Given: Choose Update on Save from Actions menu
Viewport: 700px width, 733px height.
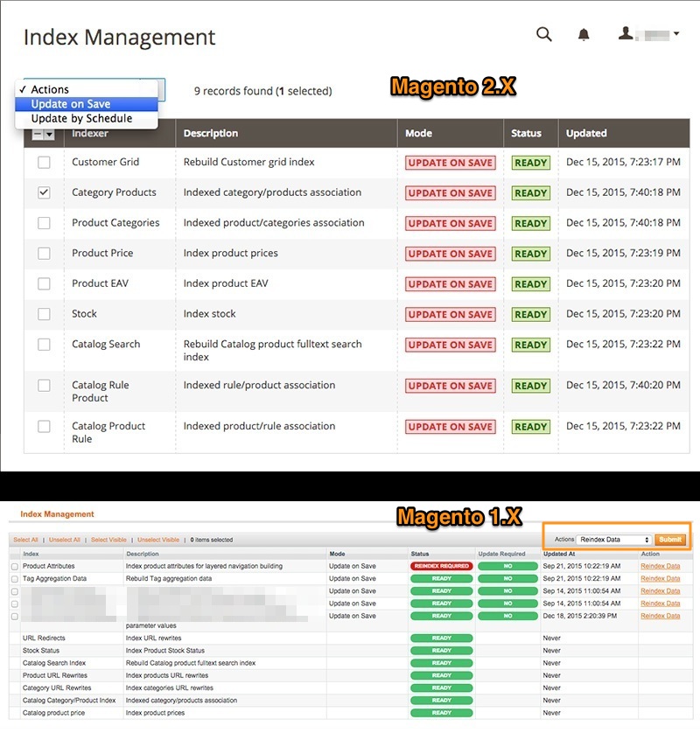Looking at the screenshot, I should [87, 104].
